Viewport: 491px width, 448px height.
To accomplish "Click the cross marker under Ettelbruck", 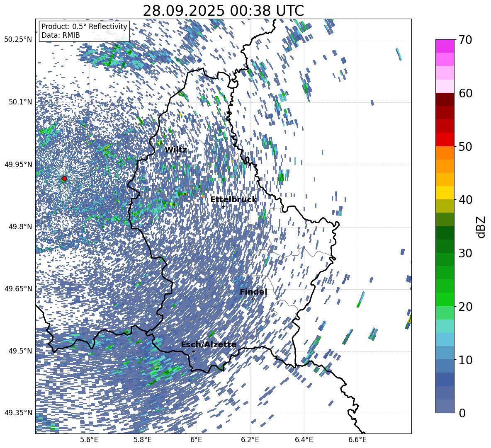I will point(224,207).
